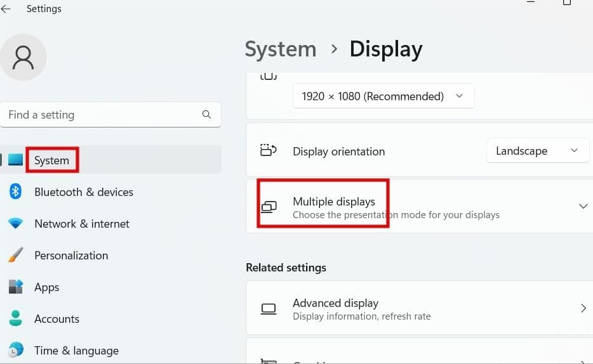
Task: Click the Accounts person icon
Action: [15, 318]
